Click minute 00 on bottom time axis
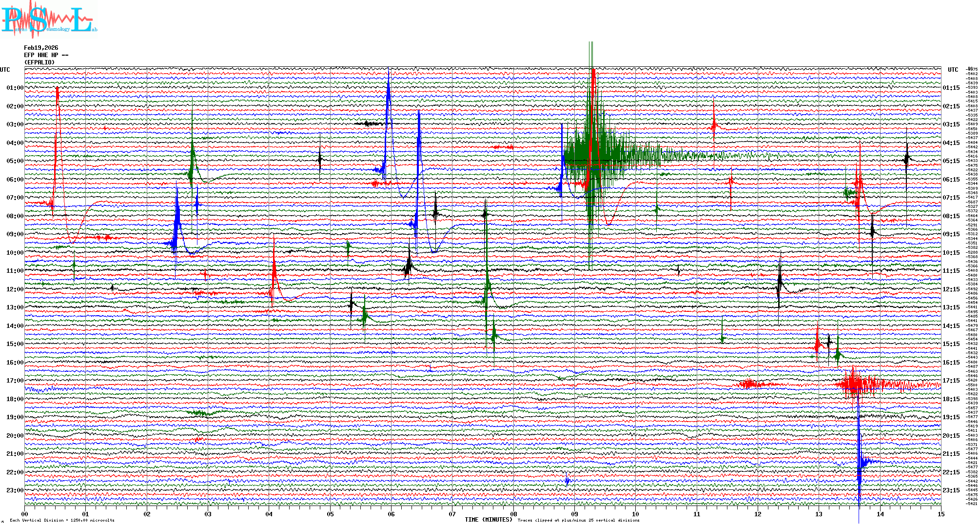This screenshot has width=980, height=527. tap(25, 514)
